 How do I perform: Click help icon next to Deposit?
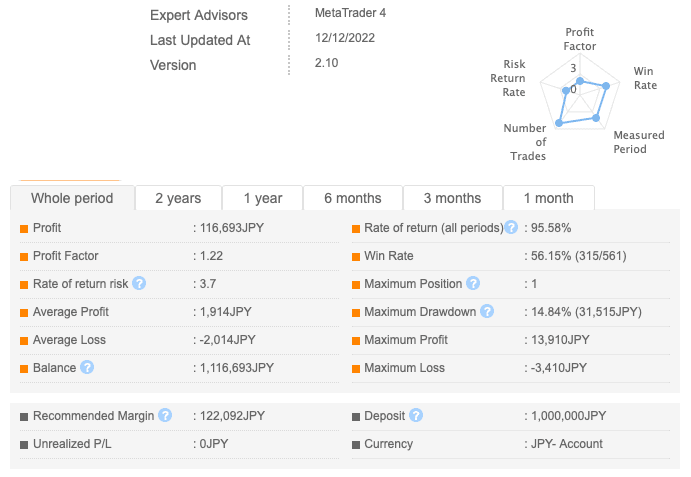416,415
